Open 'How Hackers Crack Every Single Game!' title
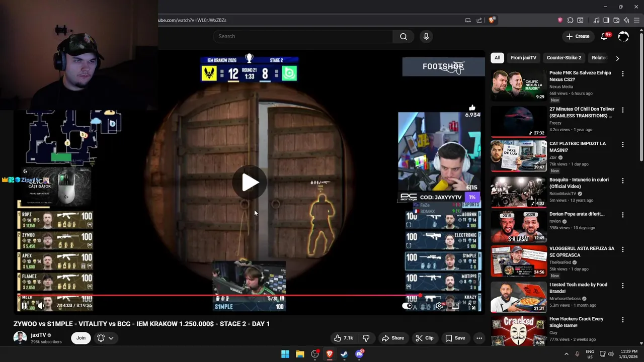 point(577,322)
